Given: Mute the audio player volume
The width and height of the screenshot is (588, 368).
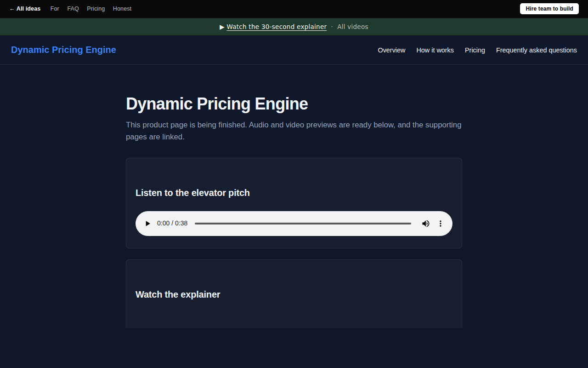Looking at the screenshot, I should point(426,224).
